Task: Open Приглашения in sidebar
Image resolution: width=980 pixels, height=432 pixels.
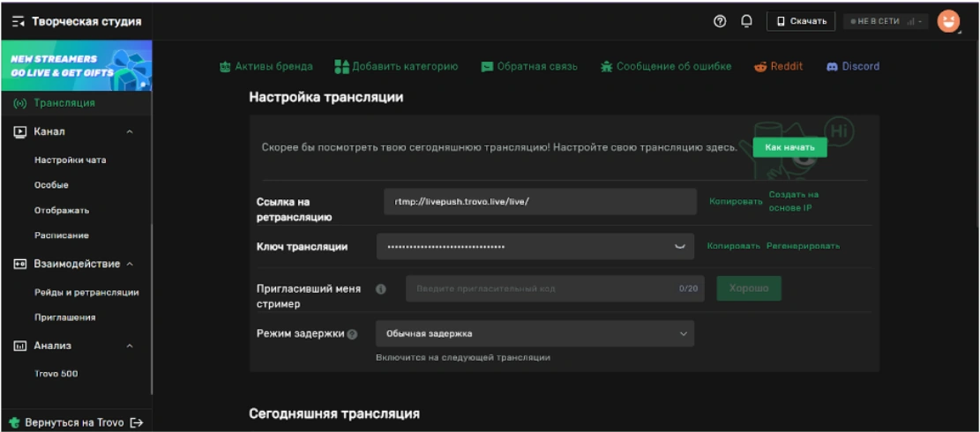Action: pyautogui.click(x=65, y=317)
